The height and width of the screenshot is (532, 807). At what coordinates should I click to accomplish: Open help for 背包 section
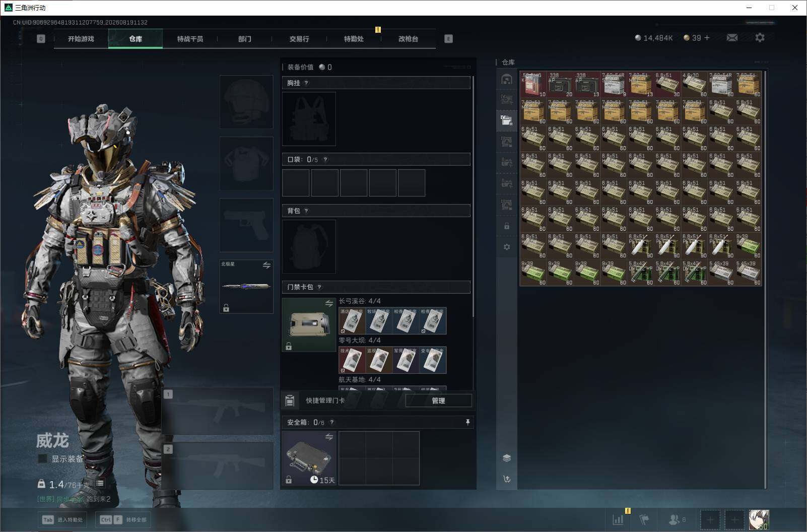[306, 211]
